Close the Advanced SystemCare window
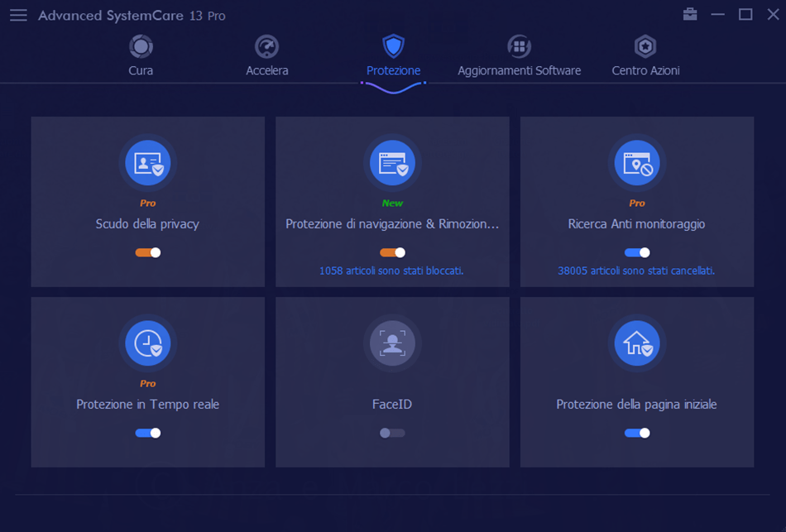786x532 pixels. click(773, 15)
